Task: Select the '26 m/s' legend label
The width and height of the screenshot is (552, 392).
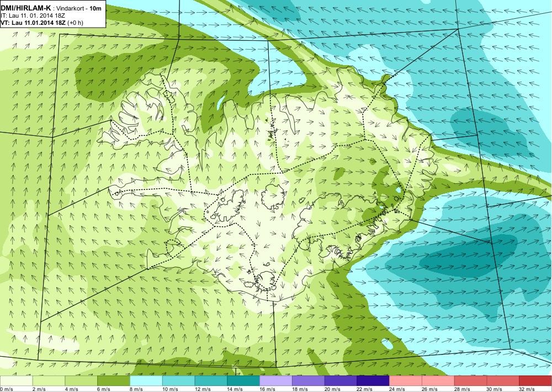Action: point(429,389)
